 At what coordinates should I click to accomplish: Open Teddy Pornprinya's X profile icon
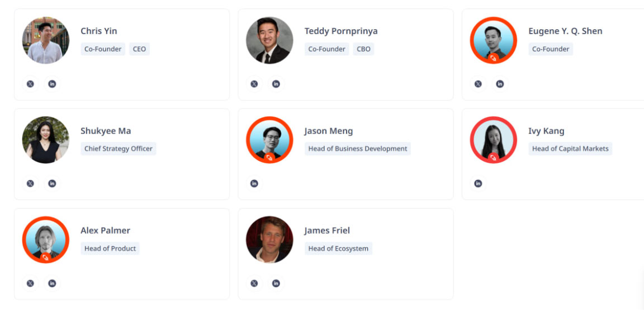pos(254,84)
